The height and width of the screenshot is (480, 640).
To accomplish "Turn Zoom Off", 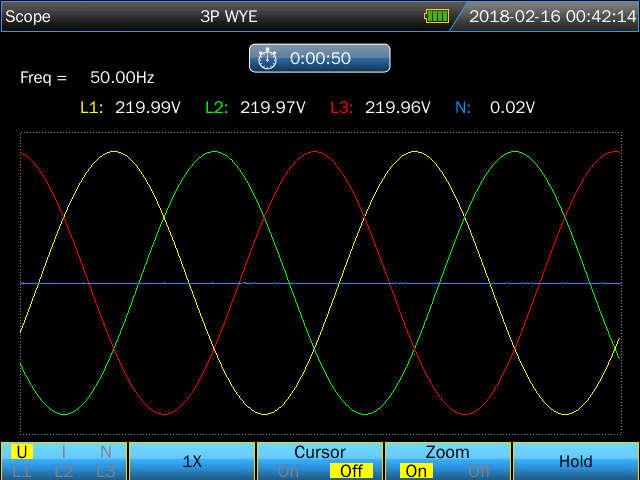I will 479,471.
